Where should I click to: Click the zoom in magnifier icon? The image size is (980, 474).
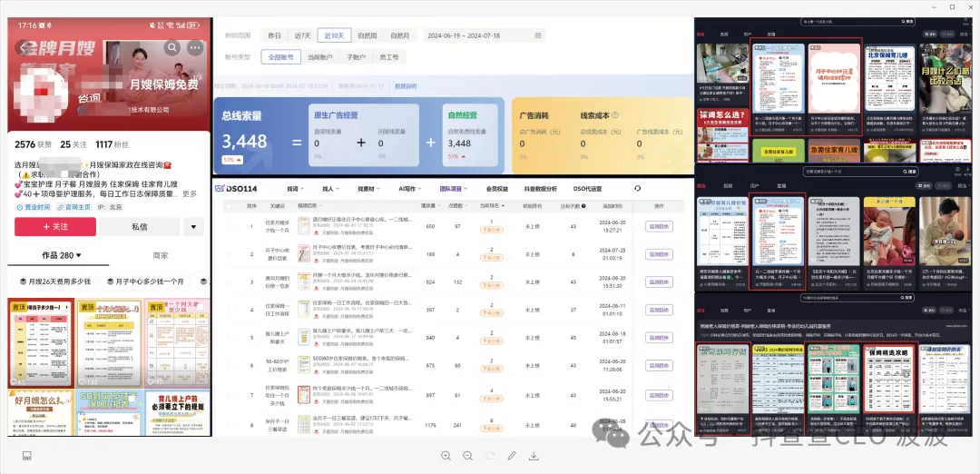[446, 456]
